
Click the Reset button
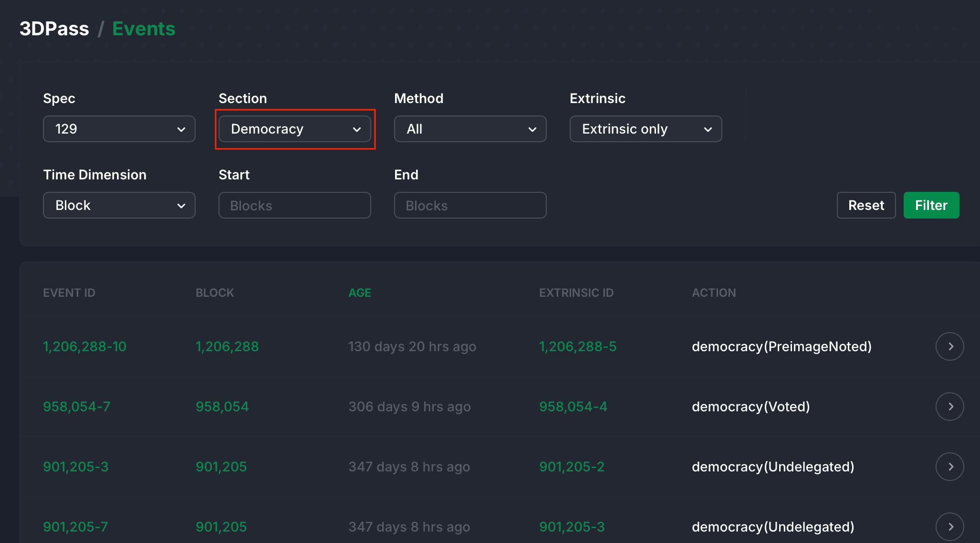[866, 205]
